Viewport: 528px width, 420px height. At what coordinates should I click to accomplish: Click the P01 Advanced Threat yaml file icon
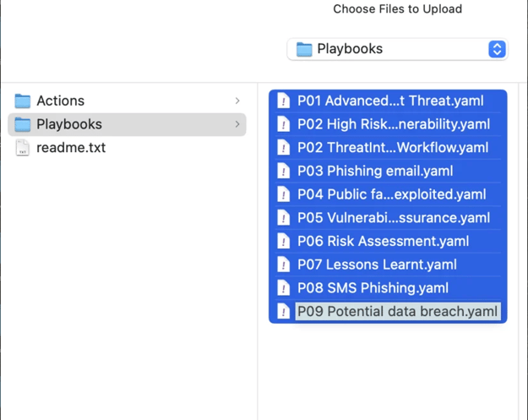283,101
